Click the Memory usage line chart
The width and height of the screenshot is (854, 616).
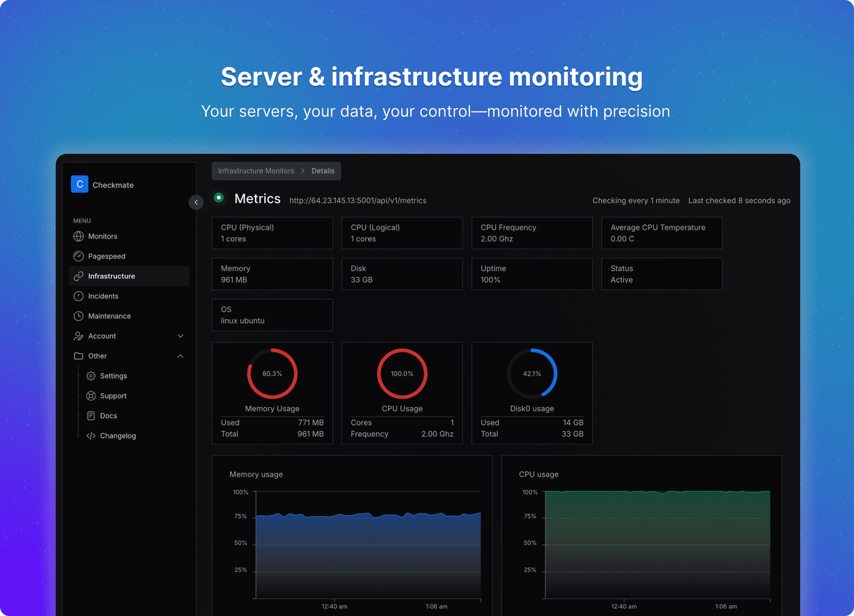point(368,545)
